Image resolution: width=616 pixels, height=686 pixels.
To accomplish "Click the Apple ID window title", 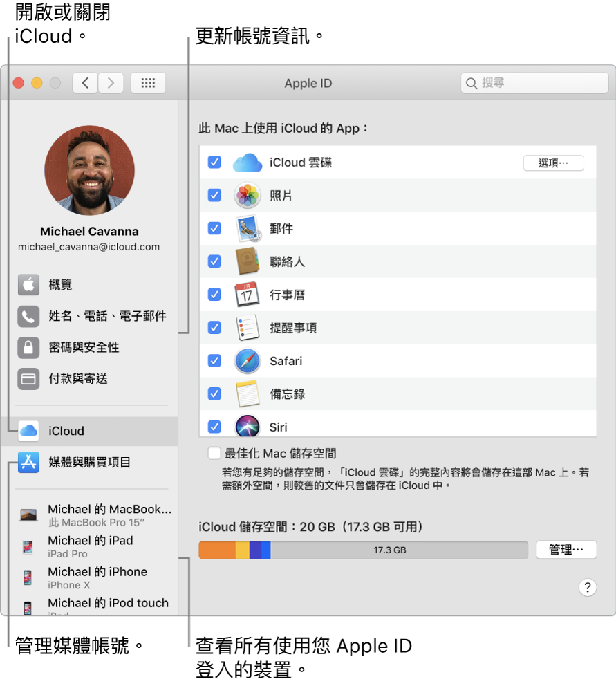I will coord(308,83).
